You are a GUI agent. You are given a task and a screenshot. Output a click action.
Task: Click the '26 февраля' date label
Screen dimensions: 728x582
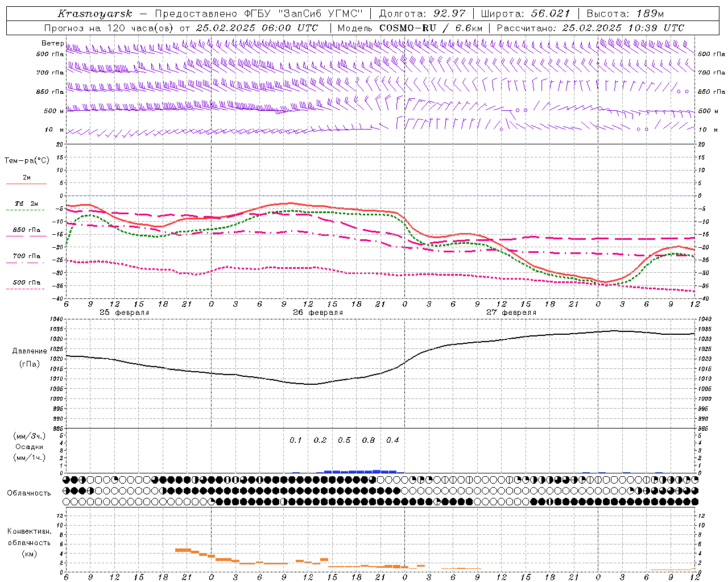coord(317,313)
